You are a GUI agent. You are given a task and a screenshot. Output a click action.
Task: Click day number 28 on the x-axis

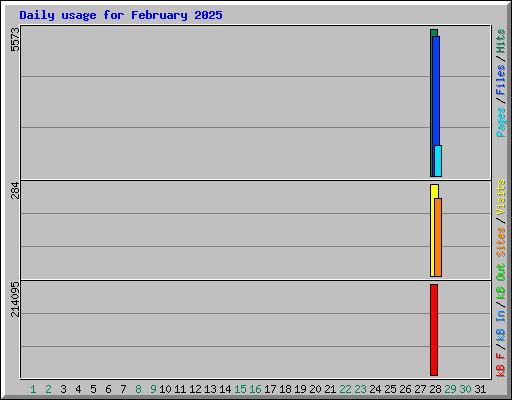click(x=435, y=389)
